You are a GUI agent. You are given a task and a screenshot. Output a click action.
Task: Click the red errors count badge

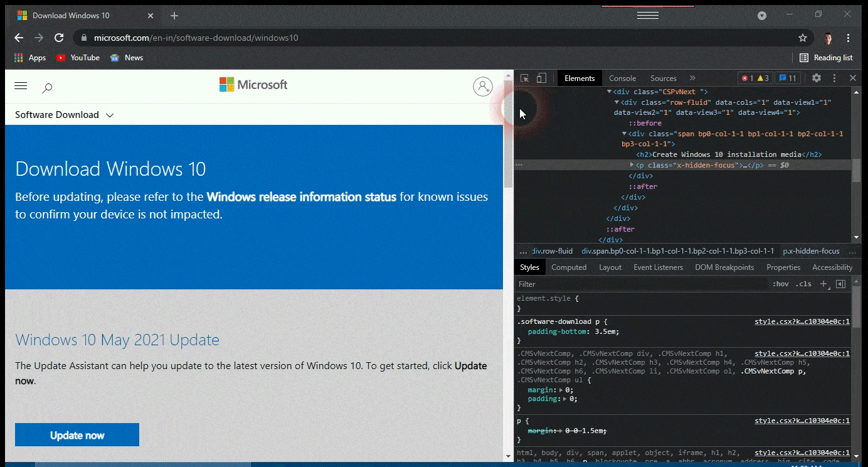748,78
